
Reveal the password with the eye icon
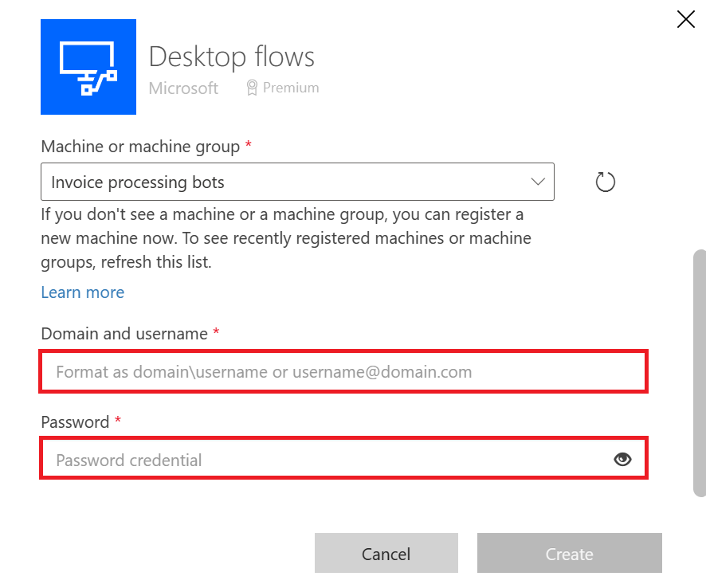(622, 459)
